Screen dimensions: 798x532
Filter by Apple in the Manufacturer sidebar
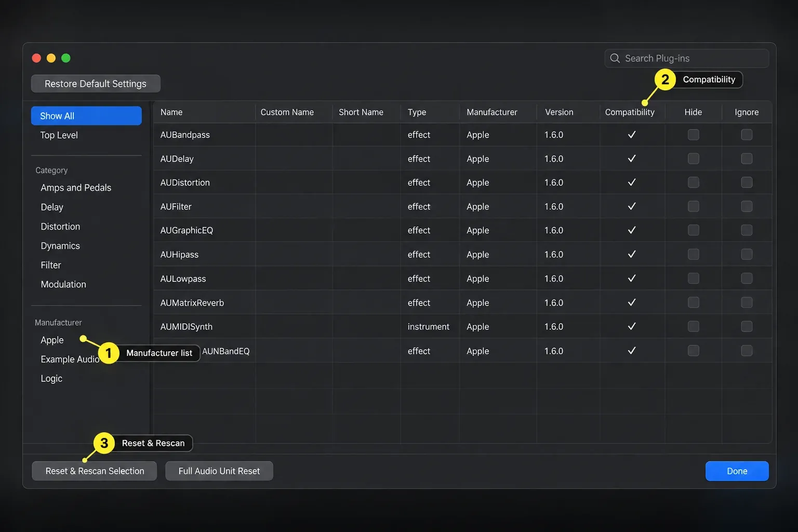[x=52, y=340]
